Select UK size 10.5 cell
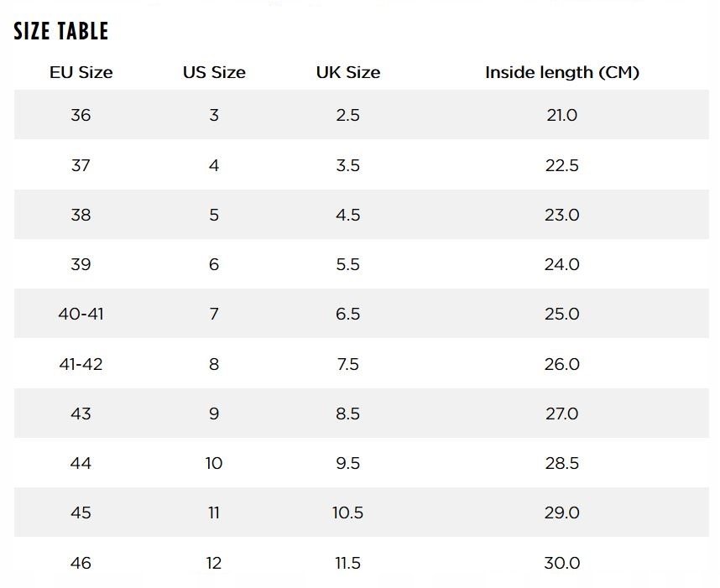This screenshot has width=720, height=588. click(347, 513)
